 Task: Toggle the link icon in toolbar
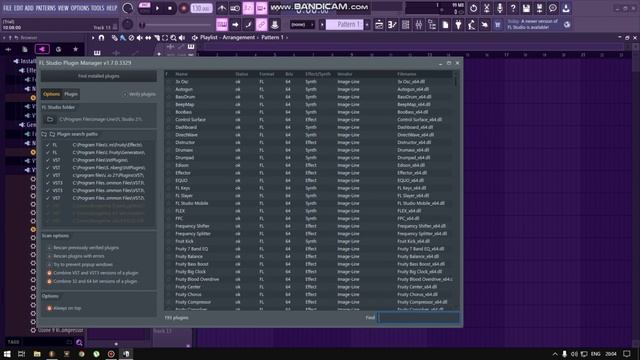[261, 25]
